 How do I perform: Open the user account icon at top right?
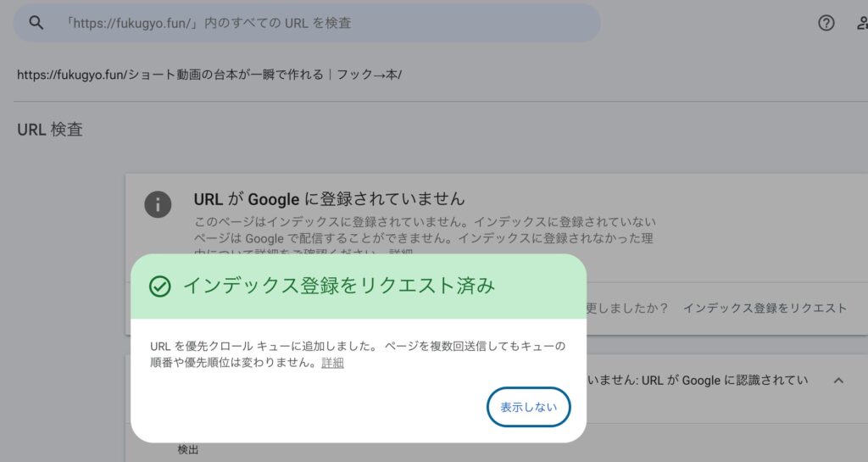click(861, 23)
